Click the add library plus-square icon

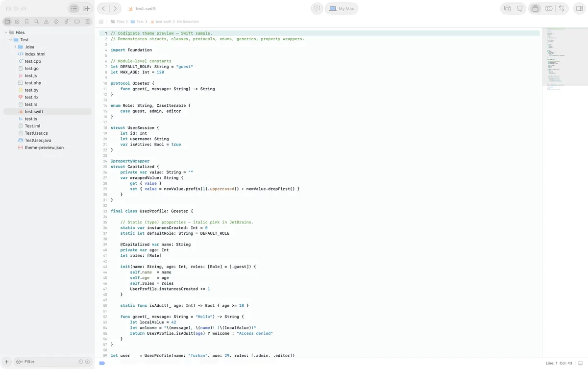click(508, 8)
